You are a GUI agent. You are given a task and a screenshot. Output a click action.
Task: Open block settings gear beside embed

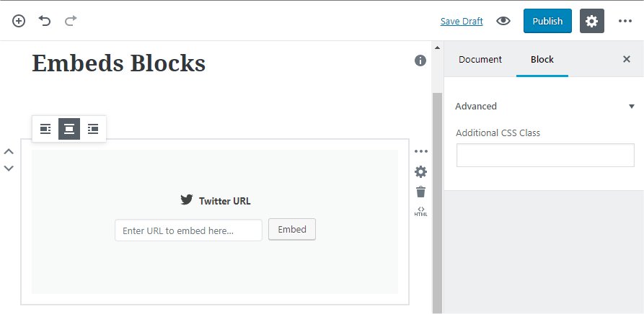[421, 171]
